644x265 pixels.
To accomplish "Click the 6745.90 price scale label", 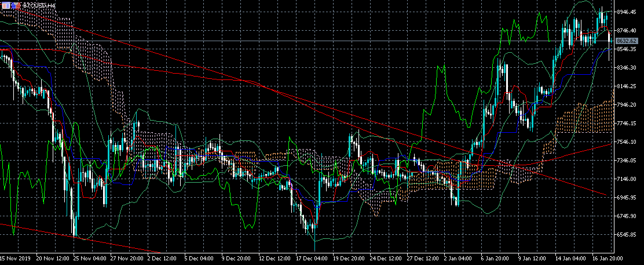I will tap(627, 216).
